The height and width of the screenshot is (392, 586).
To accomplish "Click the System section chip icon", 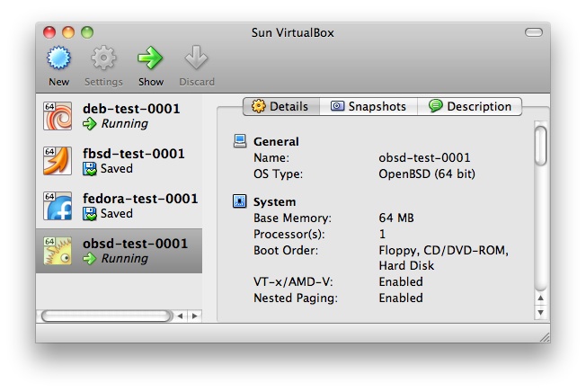I will click(240, 201).
